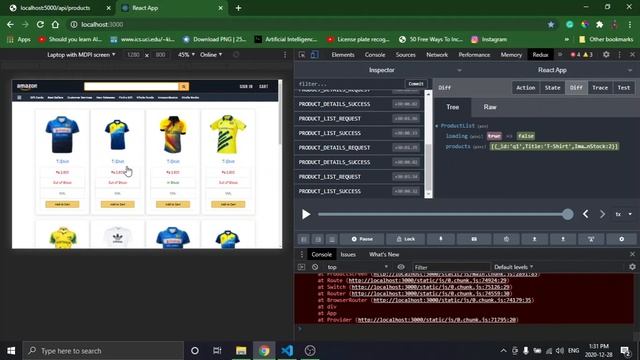Click the Redux export icon button
Image resolution: width=640 pixels, height=360 pixels.
click(563, 239)
